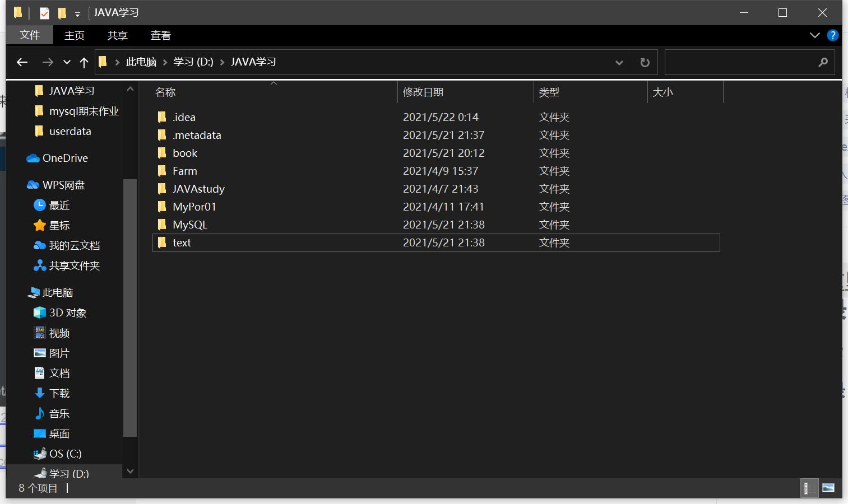Image resolution: width=848 pixels, height=504 pixels.
Task: Select JAVA学习 in the navigation pane
Action: pos(72,91)
